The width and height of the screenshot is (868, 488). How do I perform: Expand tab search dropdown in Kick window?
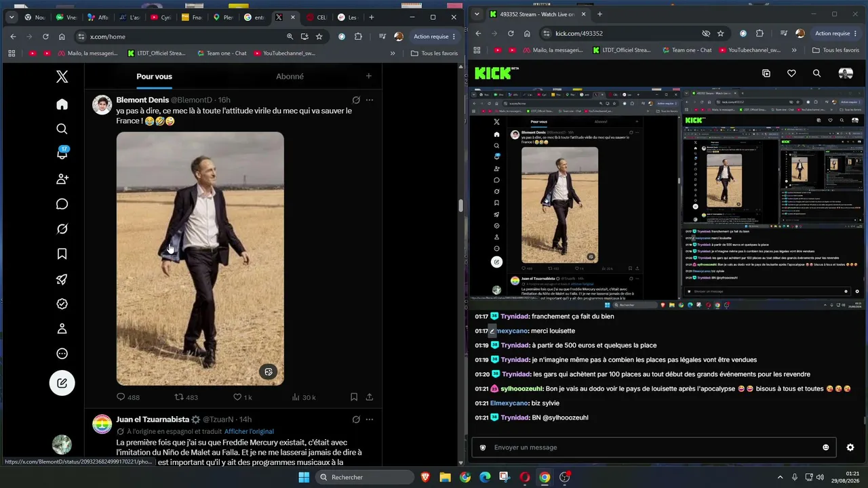click(477, 14)
